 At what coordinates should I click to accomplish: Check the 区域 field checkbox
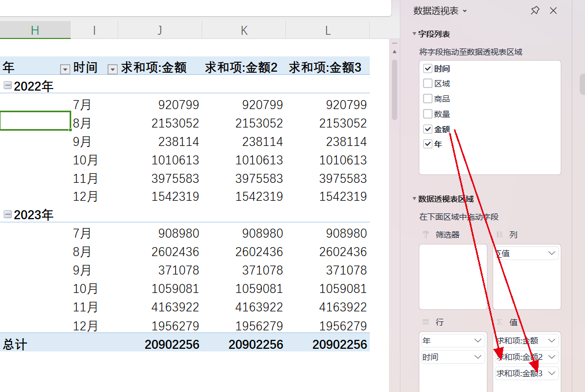(x=427, y=83)
